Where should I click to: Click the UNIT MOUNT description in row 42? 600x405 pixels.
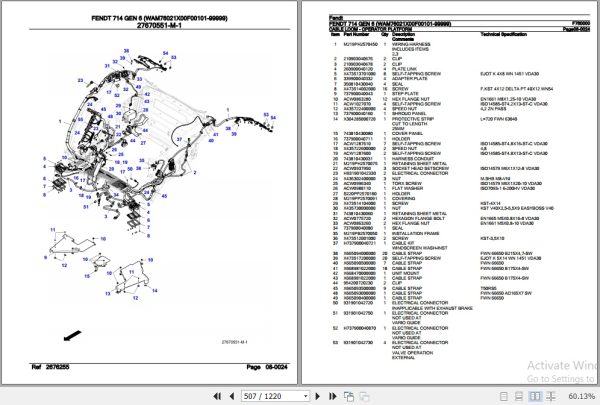click(405, 273)
